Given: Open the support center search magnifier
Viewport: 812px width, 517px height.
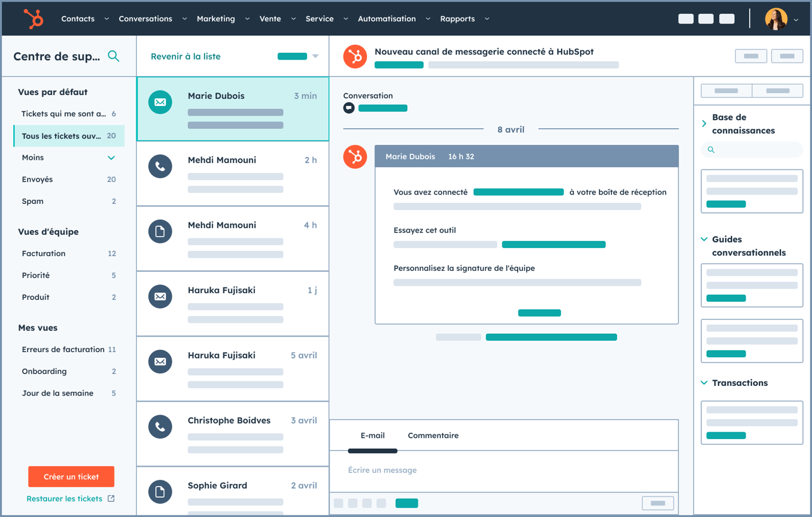Looking at the screenshot, I should click(x=113, y=56).
